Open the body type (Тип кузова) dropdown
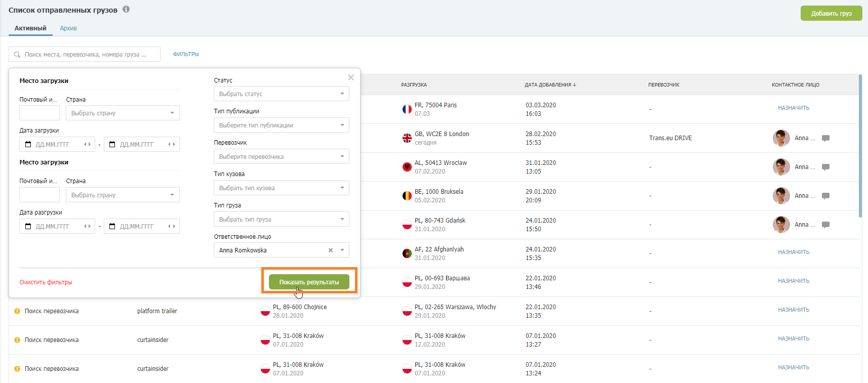The width and height of the screenshot is (868, 383). coord(282,188)
